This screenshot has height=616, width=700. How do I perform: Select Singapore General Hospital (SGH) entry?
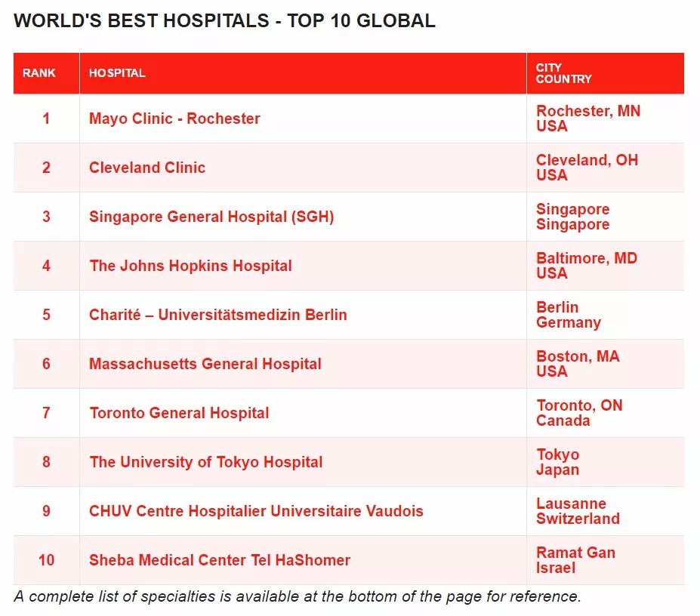[211, 217]
